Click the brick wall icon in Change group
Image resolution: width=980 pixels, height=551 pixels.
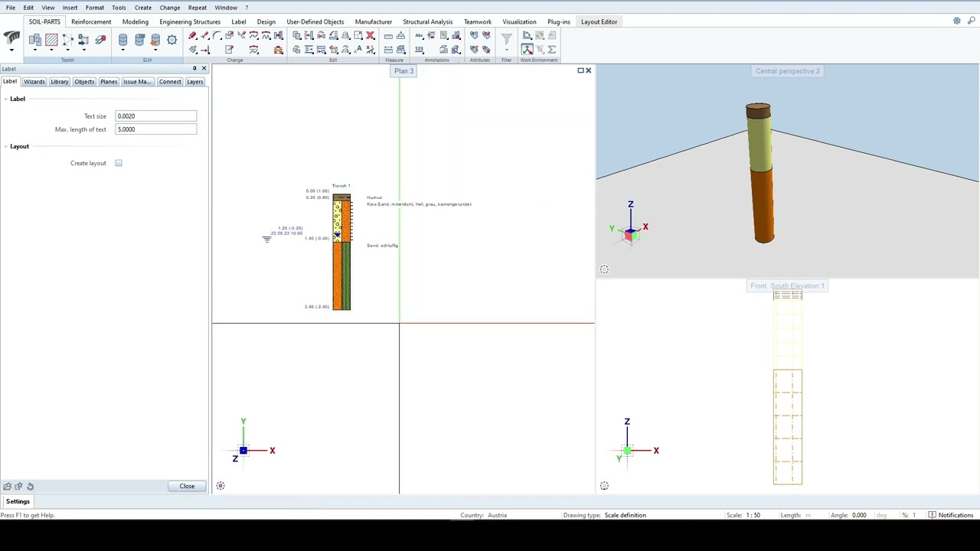click(278, 50)
